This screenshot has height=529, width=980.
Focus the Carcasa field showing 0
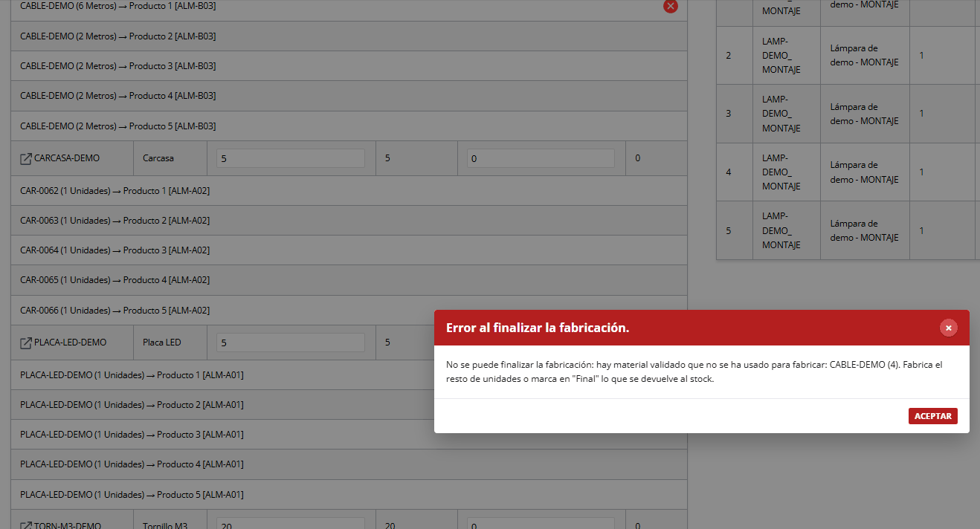click(541, 158)
